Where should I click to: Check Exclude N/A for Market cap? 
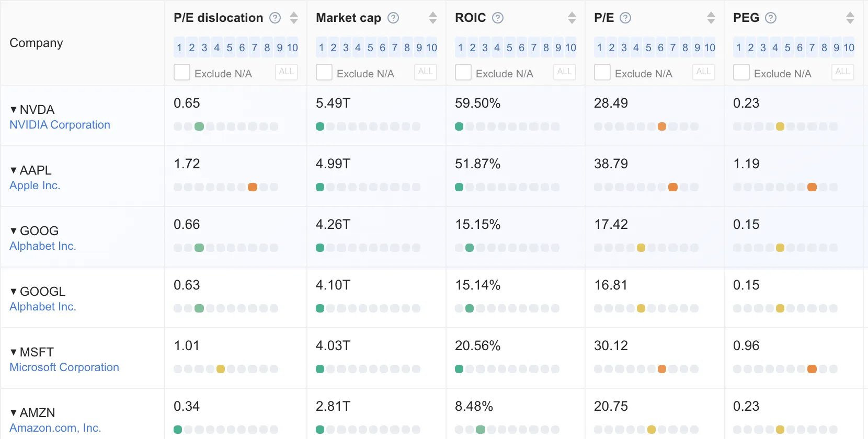(x=324, y=72)
